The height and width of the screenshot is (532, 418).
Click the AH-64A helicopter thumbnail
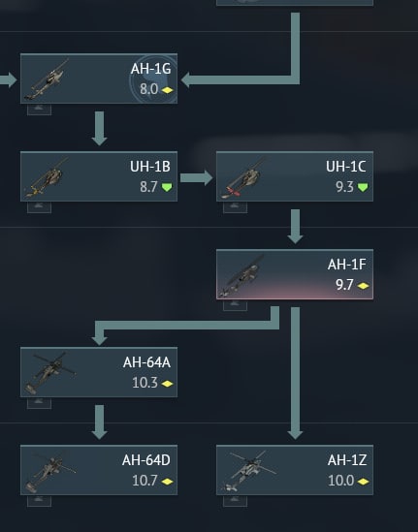click(x=49, y=373)
